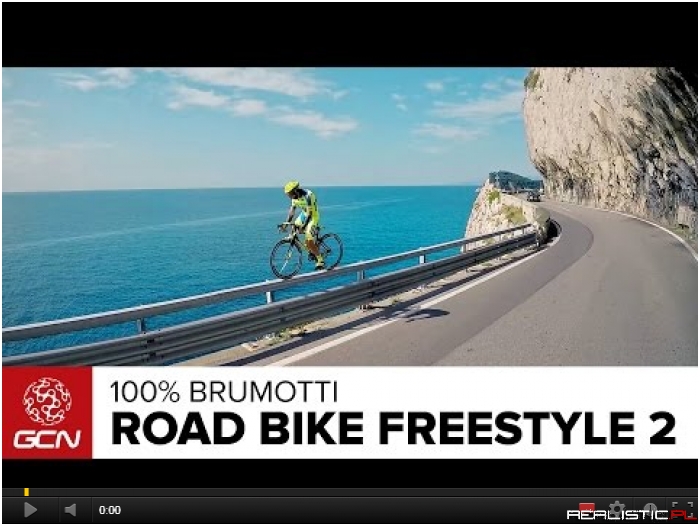The height and width of the screenshot is (526, 700).
Task: Start the video with the play button
Action: coord(30,510)
